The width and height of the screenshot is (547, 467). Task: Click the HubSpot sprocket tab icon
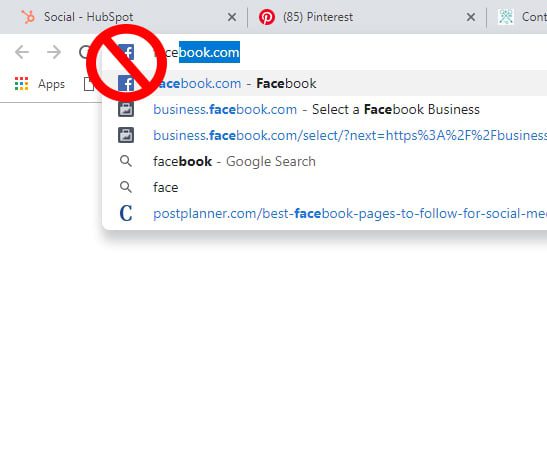coord(28,17)
